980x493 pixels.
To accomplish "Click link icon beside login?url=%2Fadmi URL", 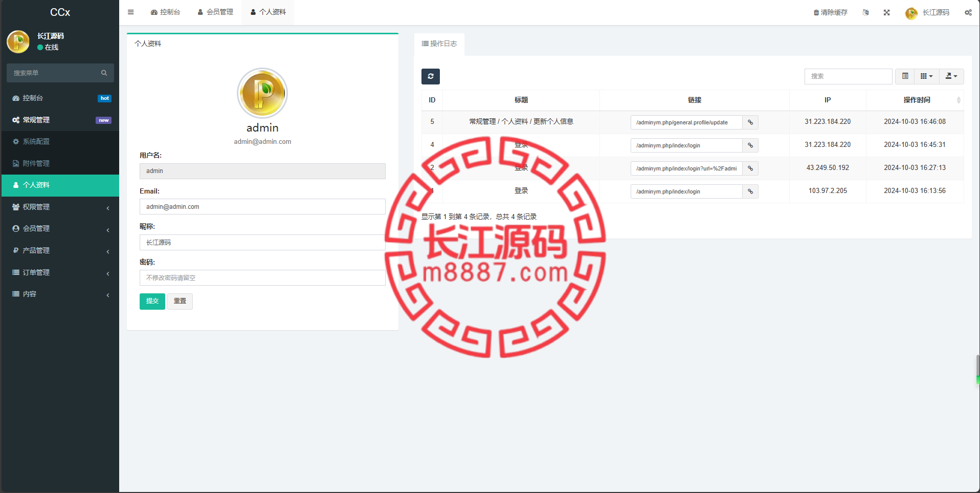I will point(750,168).
